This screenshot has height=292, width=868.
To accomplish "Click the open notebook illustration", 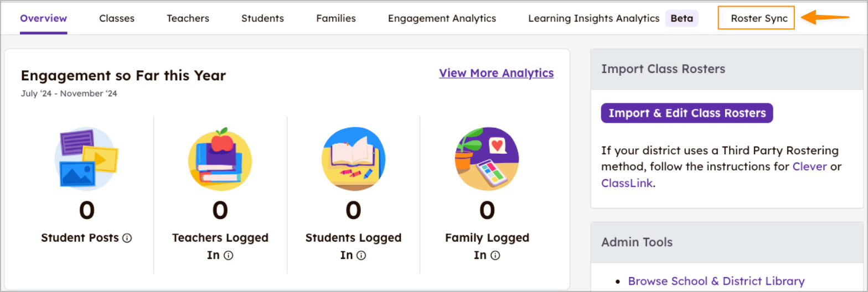I will tap(353, 158).
